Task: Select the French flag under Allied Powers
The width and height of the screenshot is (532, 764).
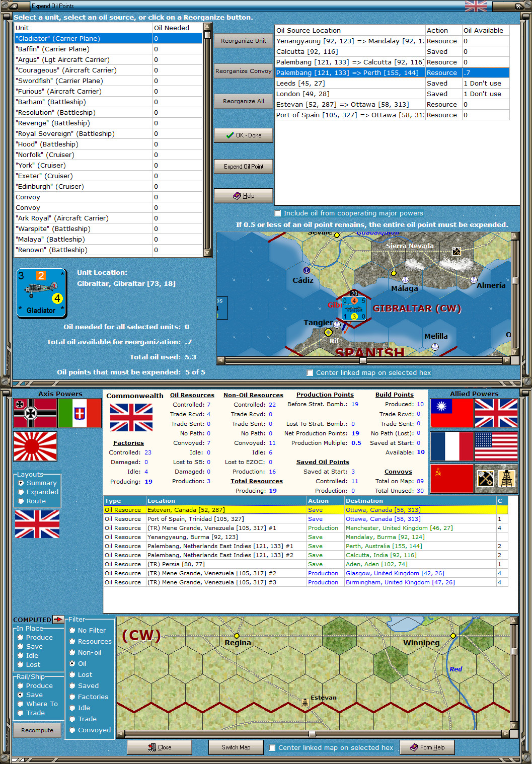Action: point(452,446)
